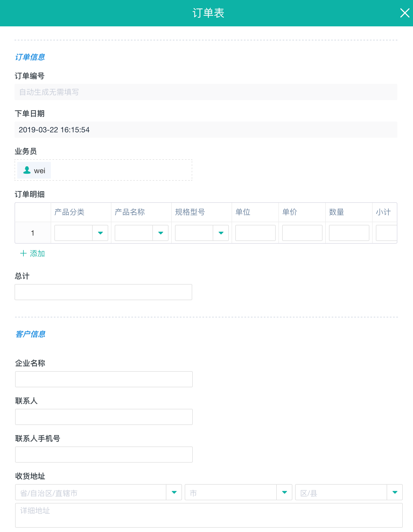The image size is (413, 532).
Task: Click the 产品分类 column header
Action: point(81,212)
